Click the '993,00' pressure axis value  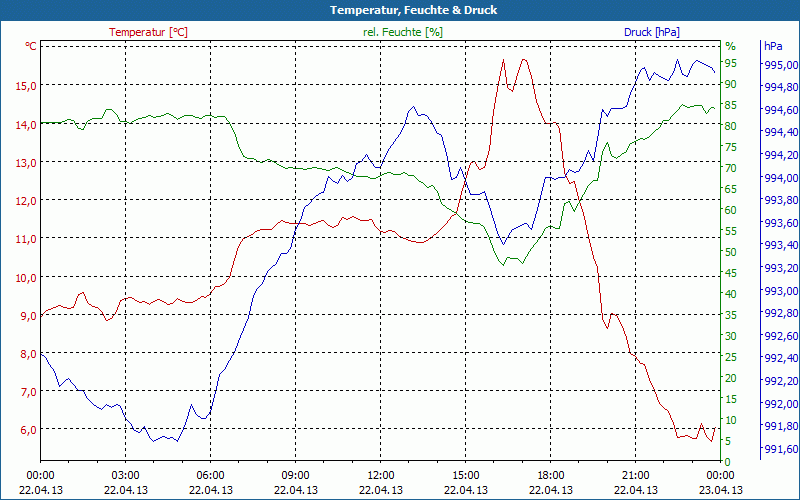781,291
